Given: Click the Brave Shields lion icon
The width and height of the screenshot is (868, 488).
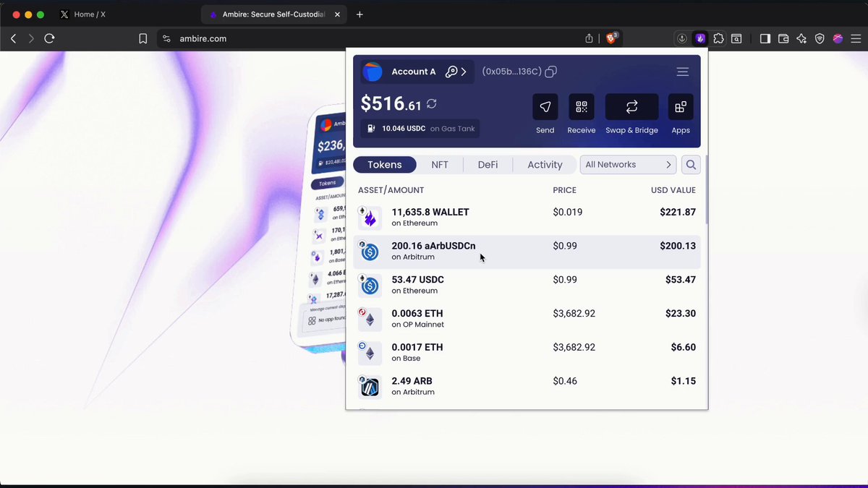Looking at the screenshot, I should 612,38.
